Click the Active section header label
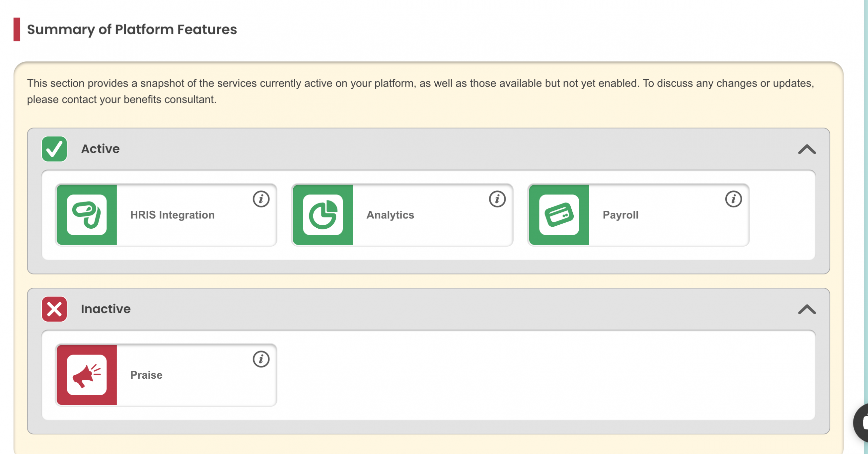 click(x=100, y=149)
